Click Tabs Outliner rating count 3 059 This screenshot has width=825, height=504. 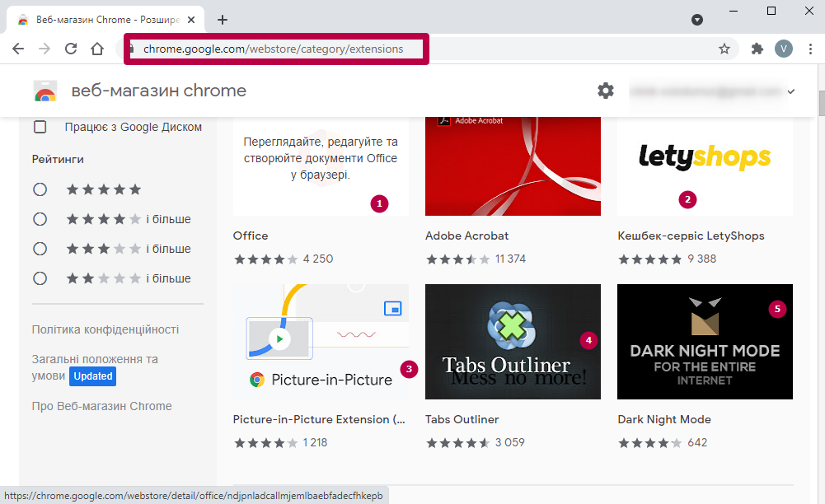tap(509, 442)
